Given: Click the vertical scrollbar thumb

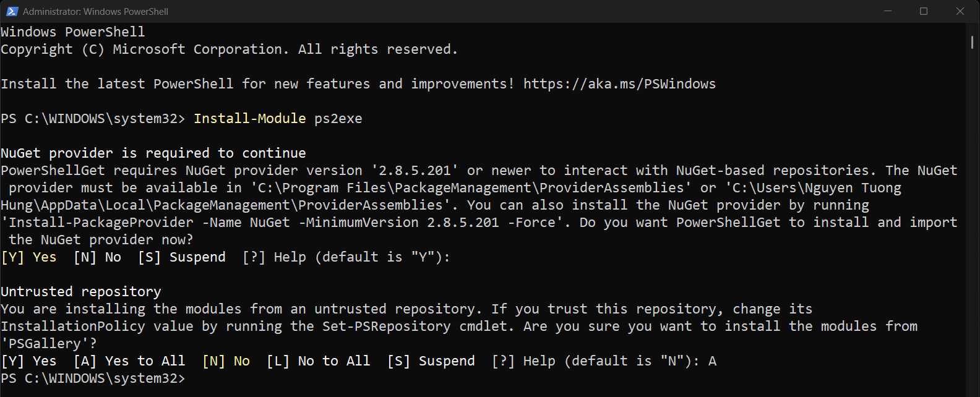Looking at the screenshot, I should click(972, 42).
